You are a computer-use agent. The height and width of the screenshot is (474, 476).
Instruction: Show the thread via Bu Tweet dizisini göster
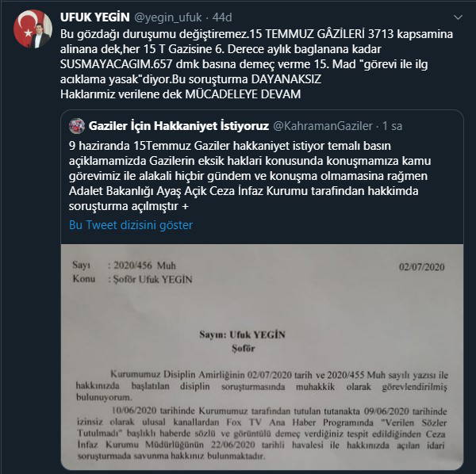point(131,225)
